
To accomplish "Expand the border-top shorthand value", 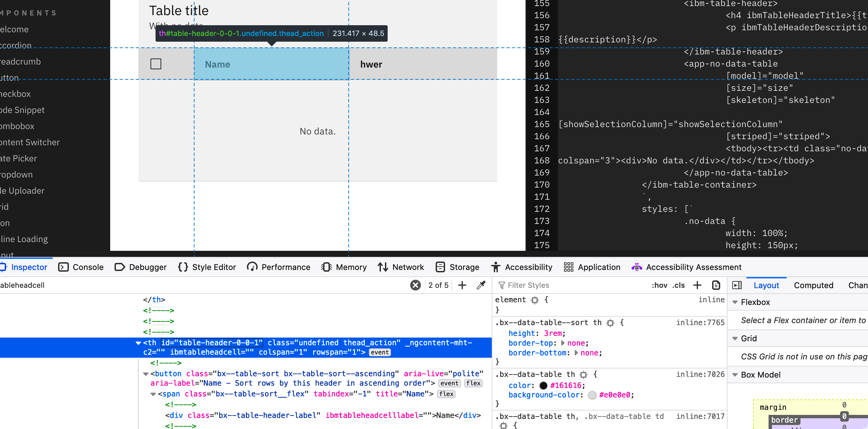I will tap(563, 343).
